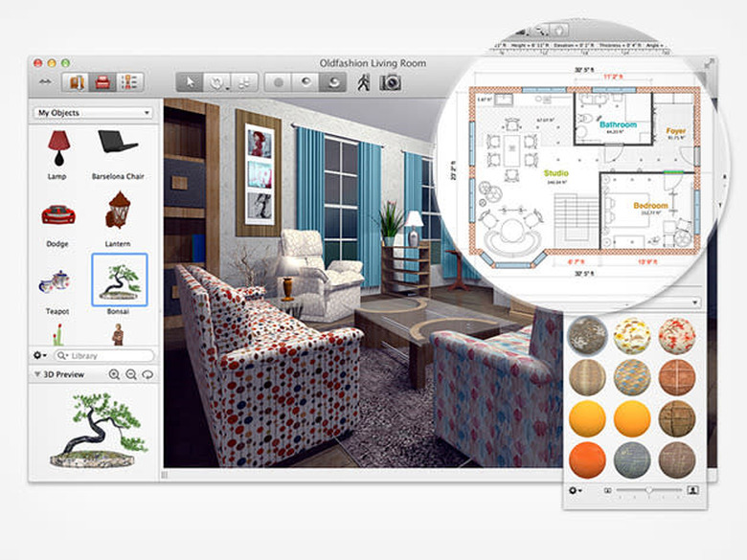Screen dimensions: 747x560
Task: Select the red sofa furniture icon
Action: point(102,82)
